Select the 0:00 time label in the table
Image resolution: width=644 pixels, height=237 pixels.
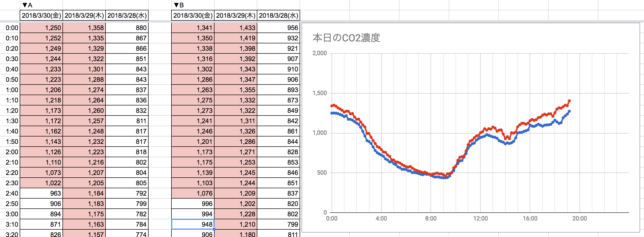(12, 28)
